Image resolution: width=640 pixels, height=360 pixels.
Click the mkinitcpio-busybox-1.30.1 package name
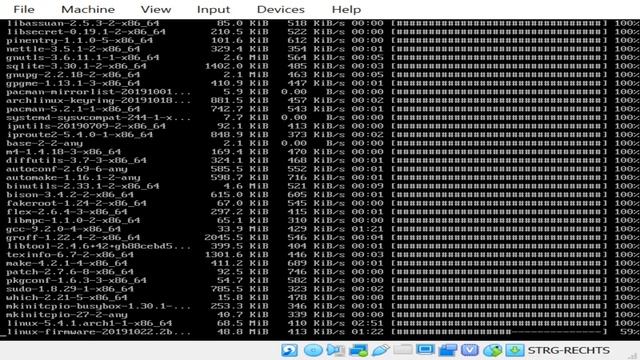[x=98, y=306]
